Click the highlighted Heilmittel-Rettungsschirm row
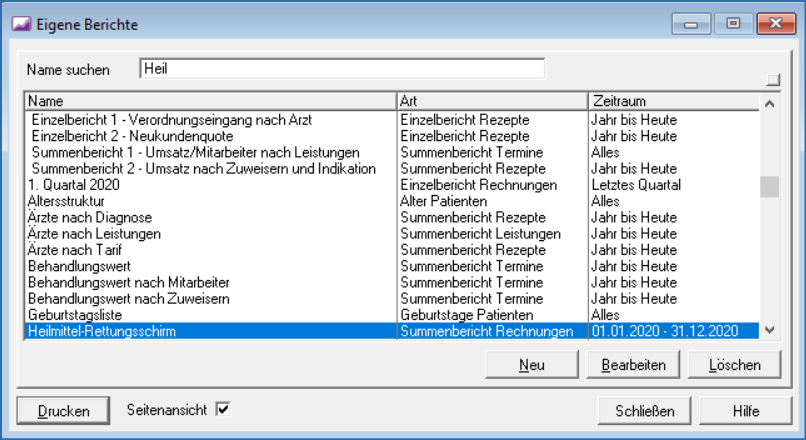Viewport: 806px width, 440px height. [x=392, y=331]
